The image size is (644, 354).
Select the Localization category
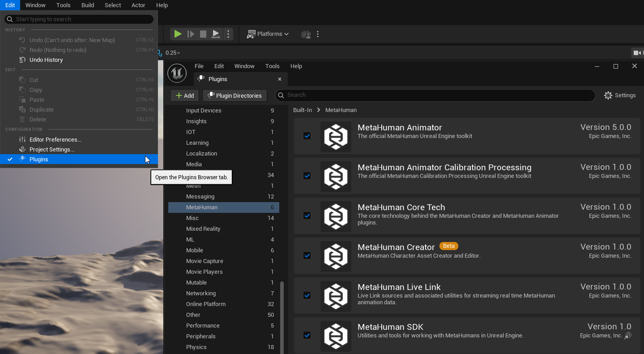(224, 154)
